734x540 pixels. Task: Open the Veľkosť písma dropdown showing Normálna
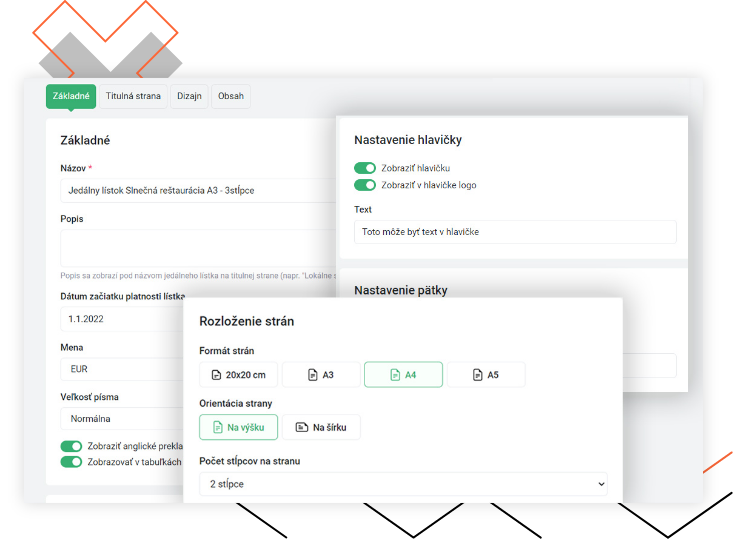[122, 419]
